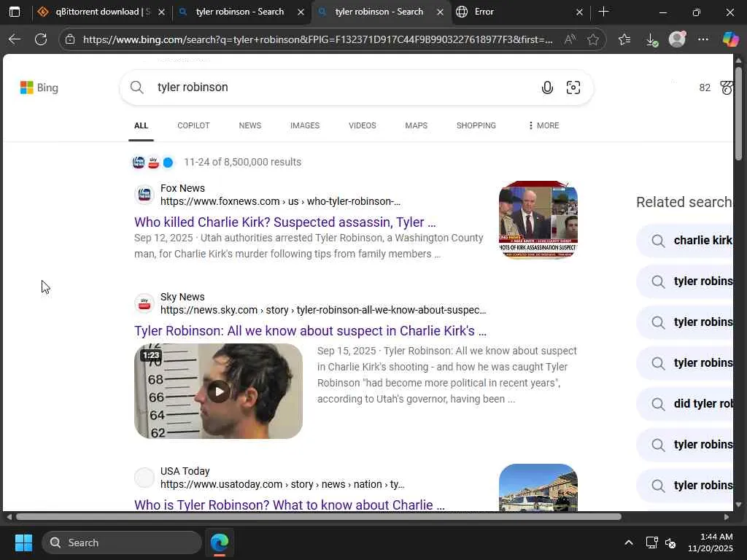This screenshot has height=560, width=747.
Task: Click the Windows taskbar Search box
Action: pos(122,542)
